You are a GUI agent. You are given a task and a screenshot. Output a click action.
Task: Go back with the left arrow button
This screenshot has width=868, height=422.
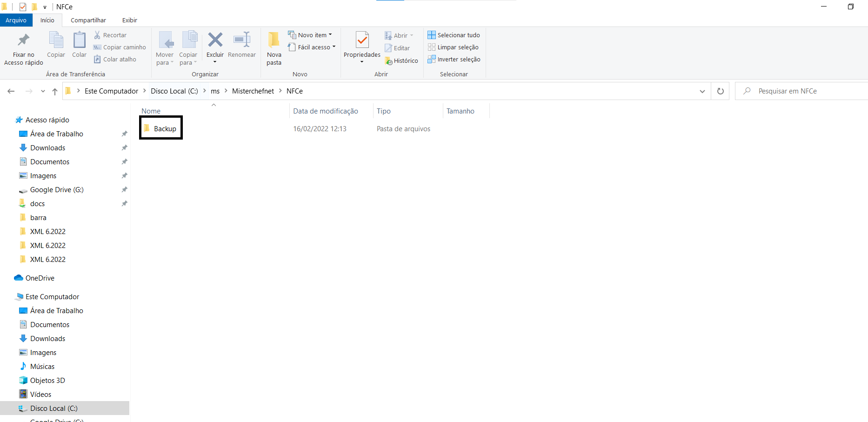(11, 91)
